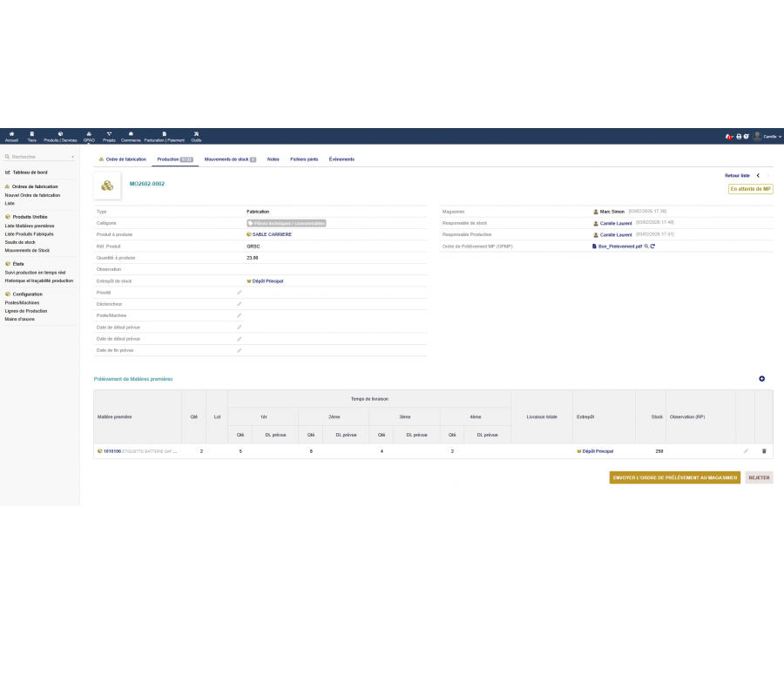Open the SABLE CARRIERE product link
This screenshot has height=697, width=784.
271,234
